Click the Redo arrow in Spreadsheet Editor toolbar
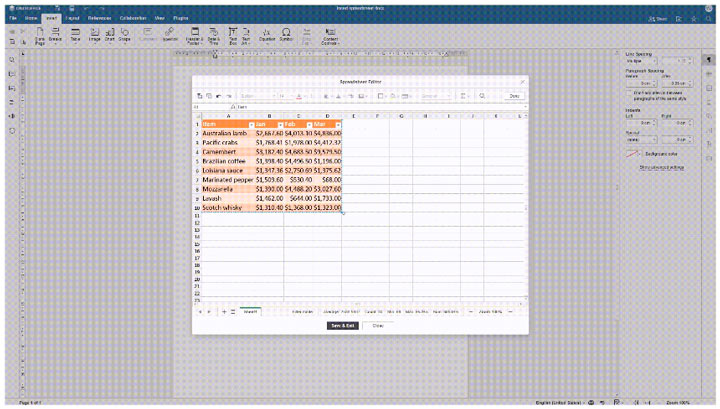The width and height of the screenshot is (720, 409). (x=229, y=96)
